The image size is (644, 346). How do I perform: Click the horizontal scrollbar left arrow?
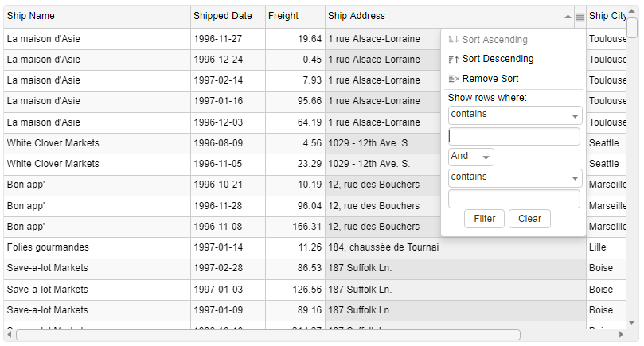tap(10, 335)
